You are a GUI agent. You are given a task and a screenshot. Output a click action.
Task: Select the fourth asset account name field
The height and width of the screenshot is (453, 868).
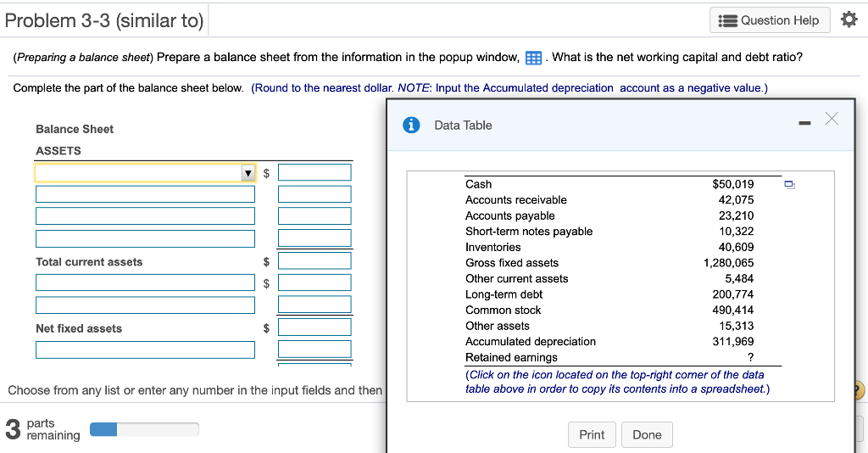click(145, 238)
